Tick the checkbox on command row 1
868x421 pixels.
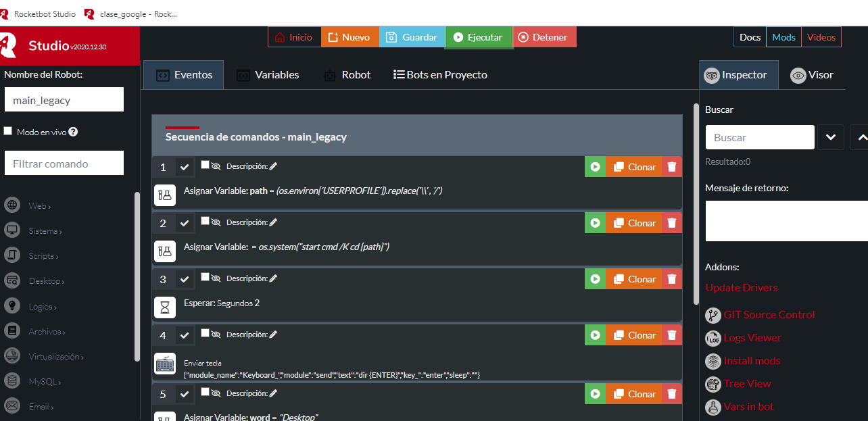tap(205, 164)
